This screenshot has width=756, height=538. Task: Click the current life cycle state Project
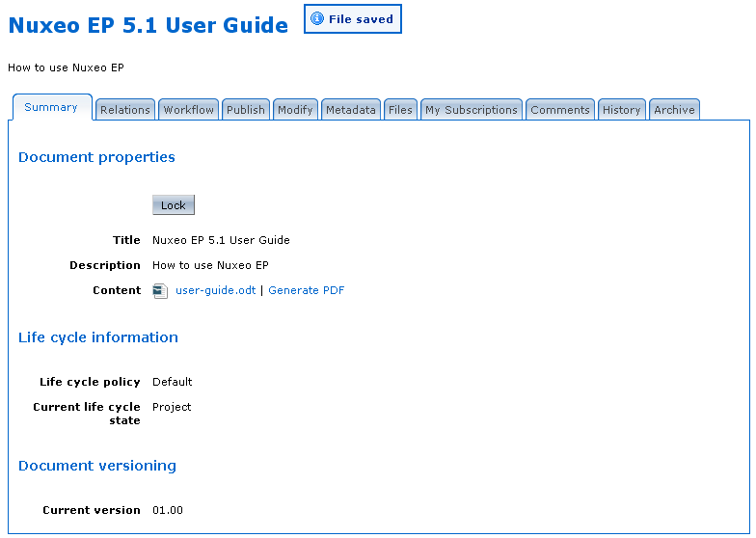click(x=172, y=407)
